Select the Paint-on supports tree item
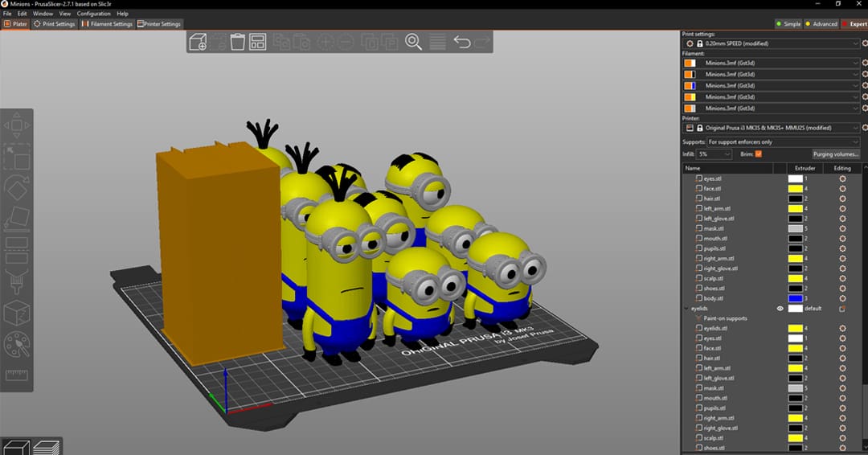The image size is (868, 455). point(725,318)
